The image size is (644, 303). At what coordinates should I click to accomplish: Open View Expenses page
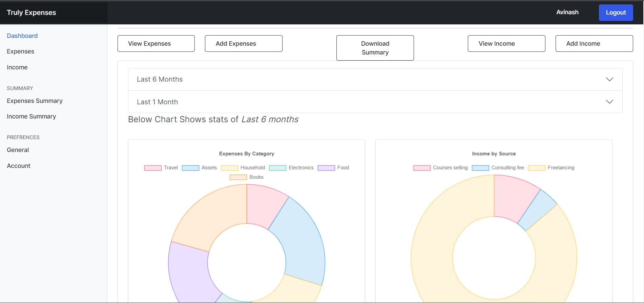point(156,44)
